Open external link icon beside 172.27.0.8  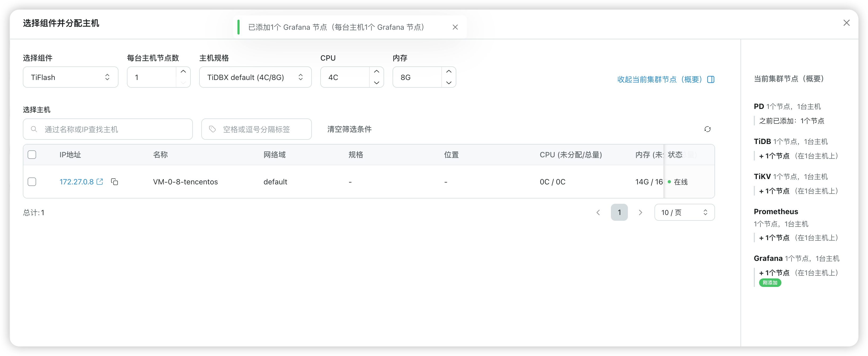[100, 182]
